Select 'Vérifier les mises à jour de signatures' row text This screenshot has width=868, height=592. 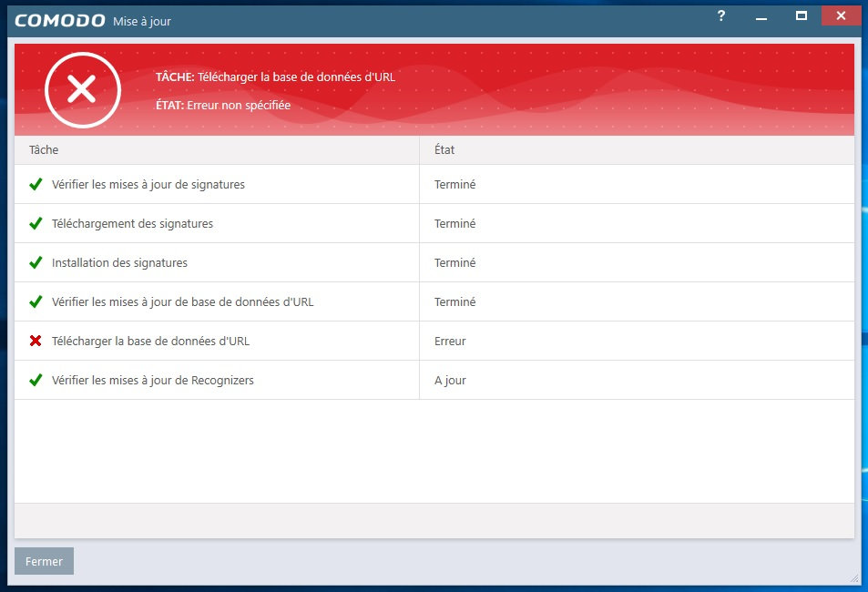tap(148, 184)
